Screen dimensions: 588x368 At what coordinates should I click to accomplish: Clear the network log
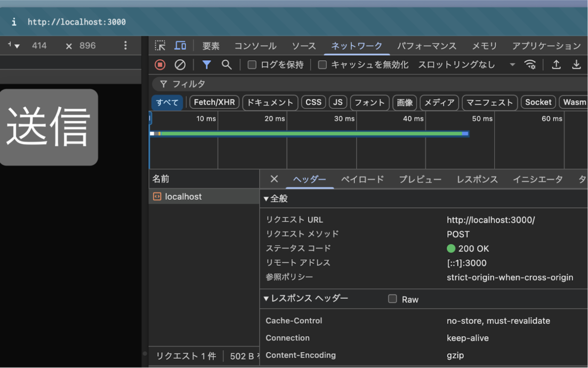tap(180, 65)
